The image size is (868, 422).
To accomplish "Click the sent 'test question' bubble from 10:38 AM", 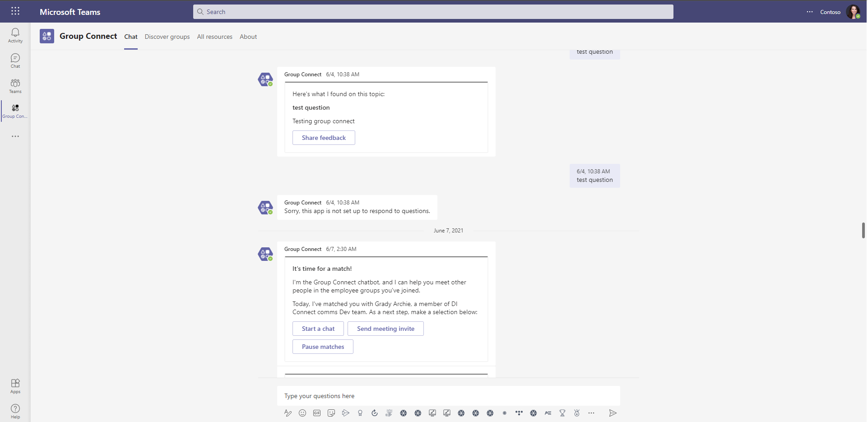I will [x=595, y=176].
